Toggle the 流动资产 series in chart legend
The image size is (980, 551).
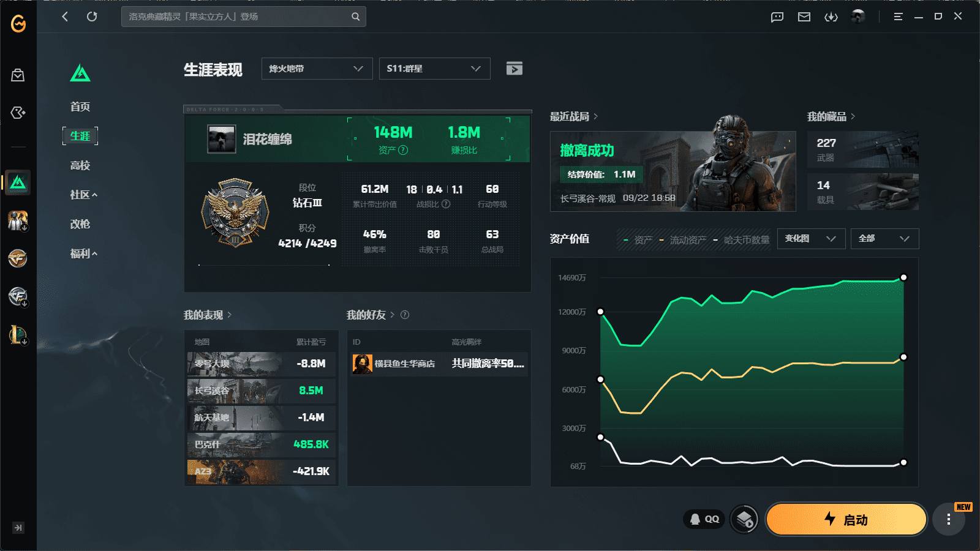tap(682, 240)
